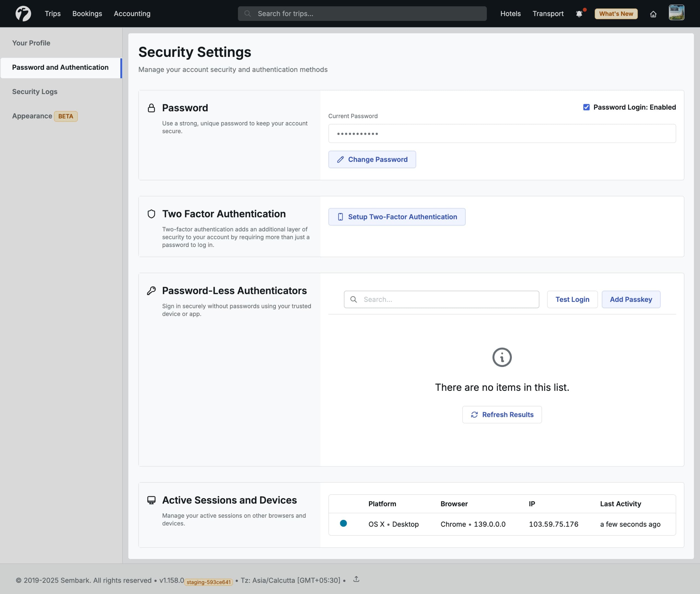Screen dimensions: 700x594
Task: Click the shield icon beside Two Factor Authentication
Action: pyautogui.click(x=151, y=214)
